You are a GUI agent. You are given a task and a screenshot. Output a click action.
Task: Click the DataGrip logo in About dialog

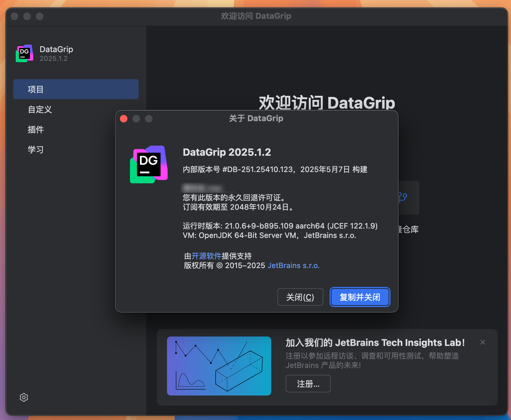click(149, 164)
